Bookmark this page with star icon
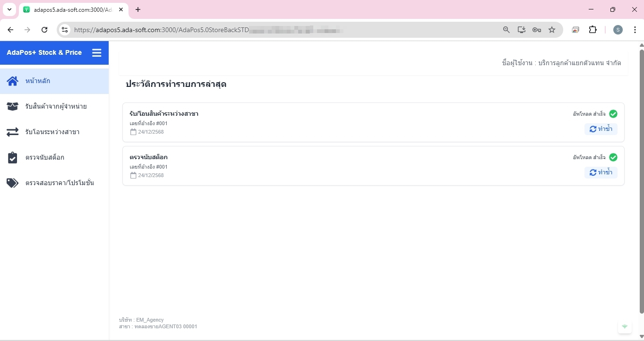This screenshot has width=644, height=341. (x=552, y=30)
